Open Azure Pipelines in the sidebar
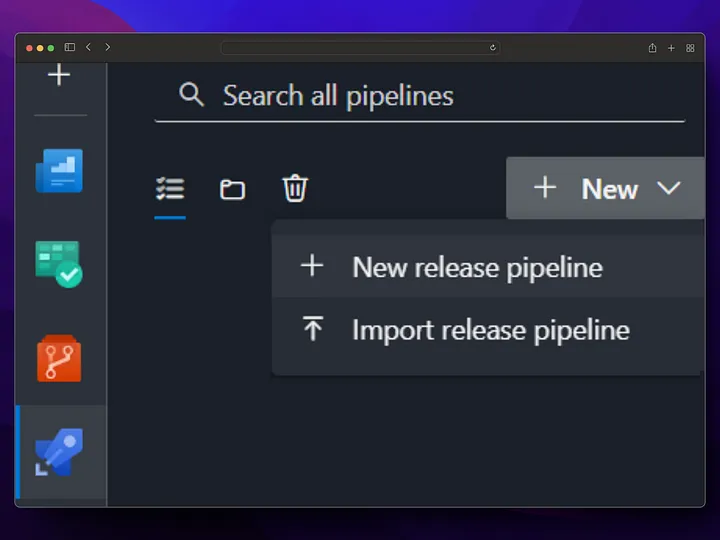 59,452
